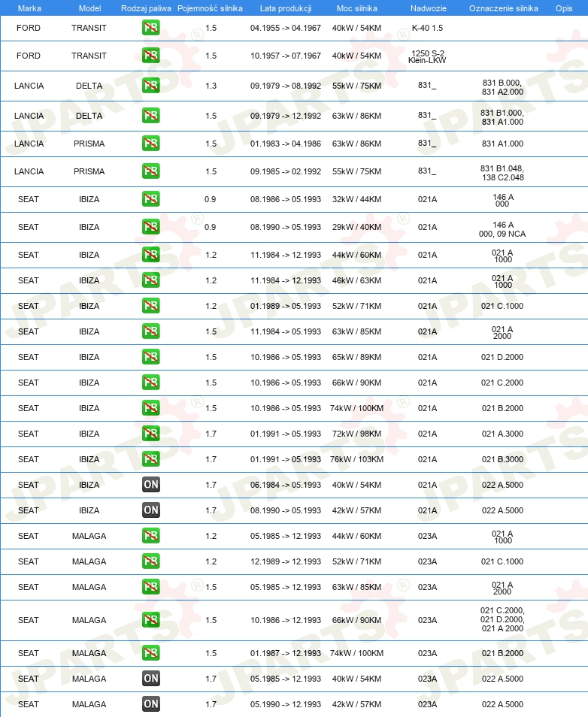The height and width of the screenshot is (717, 588).
Task: Click the Oznaczenie silnika column header
Action: (x=503, y=8)
